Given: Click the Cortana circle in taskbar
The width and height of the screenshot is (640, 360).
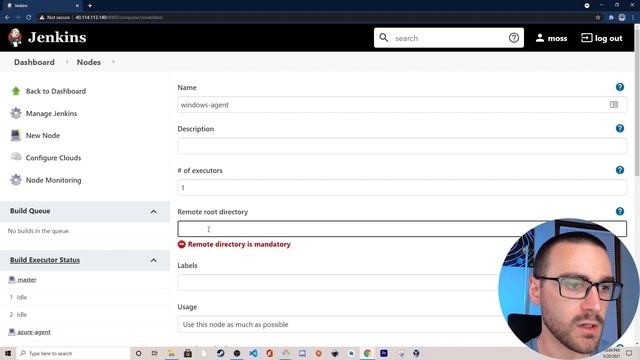Looking at the screenshot, I should [138, 353].
